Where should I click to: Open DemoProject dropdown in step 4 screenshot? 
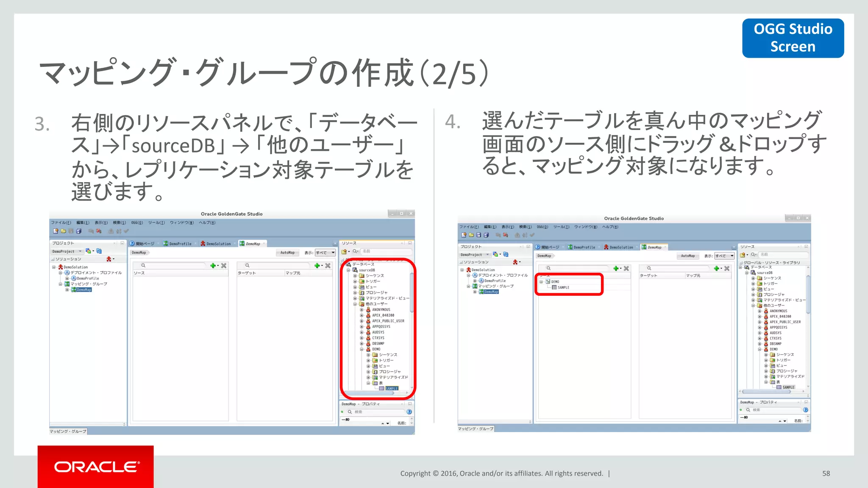point(475,255)
